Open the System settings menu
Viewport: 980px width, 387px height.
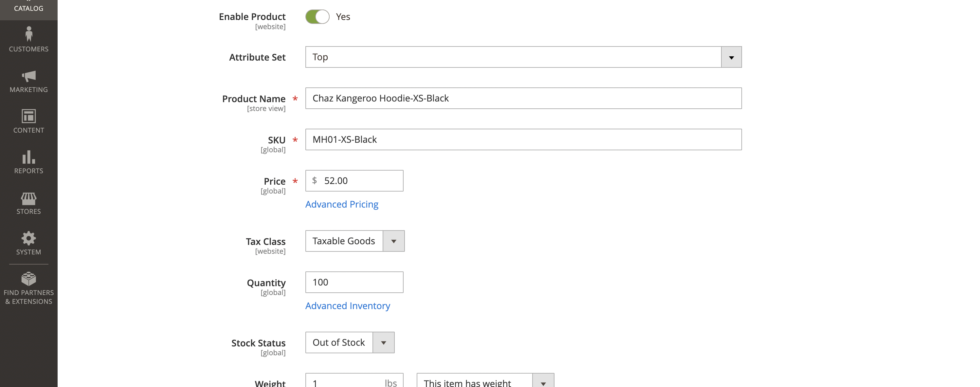point(28,243)
